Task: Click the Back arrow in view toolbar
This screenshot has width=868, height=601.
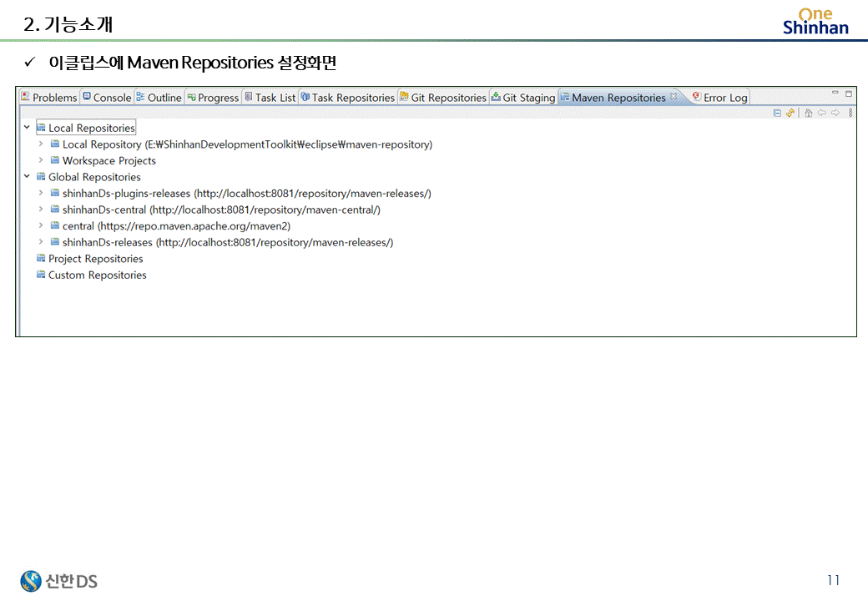Action: coord(822,113)
